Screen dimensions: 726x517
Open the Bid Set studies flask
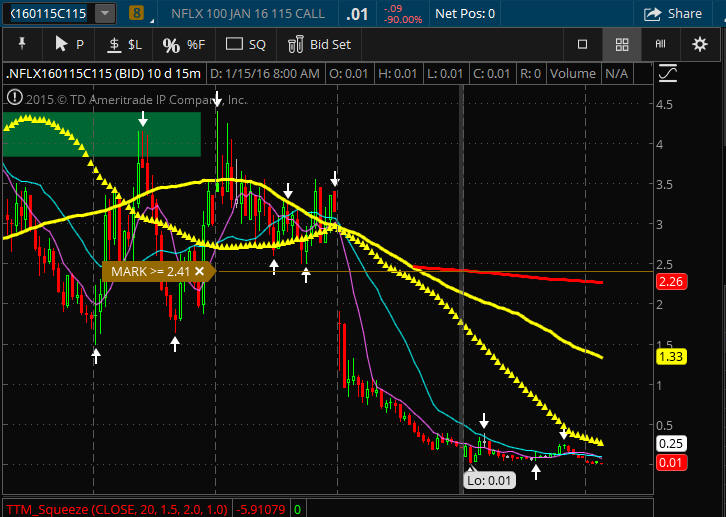[x=319, y=44]
